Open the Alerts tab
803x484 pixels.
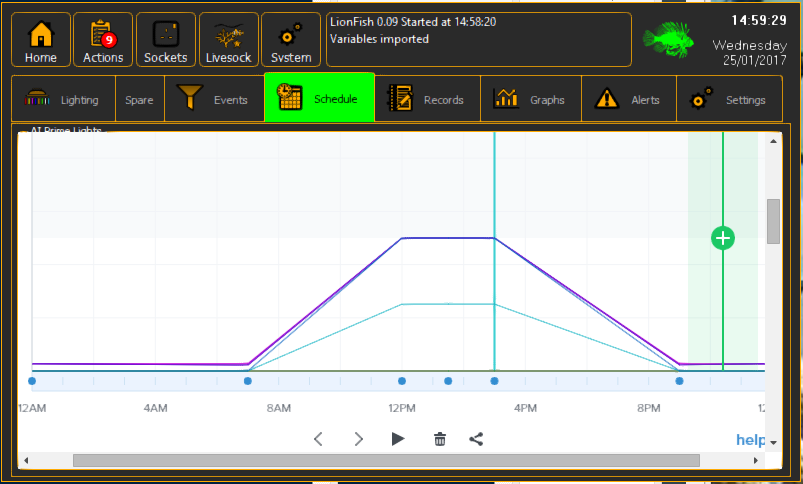[x=629, y=99]
